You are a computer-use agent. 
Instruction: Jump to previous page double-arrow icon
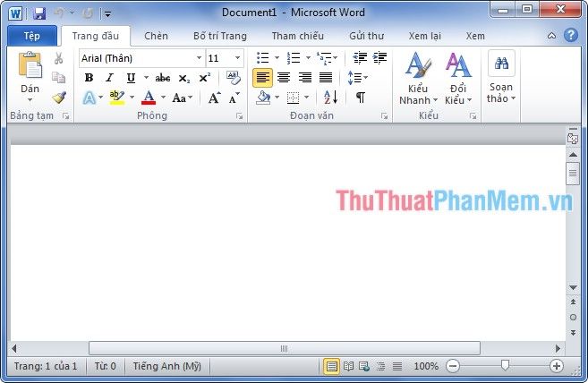[x=573, y=302]
